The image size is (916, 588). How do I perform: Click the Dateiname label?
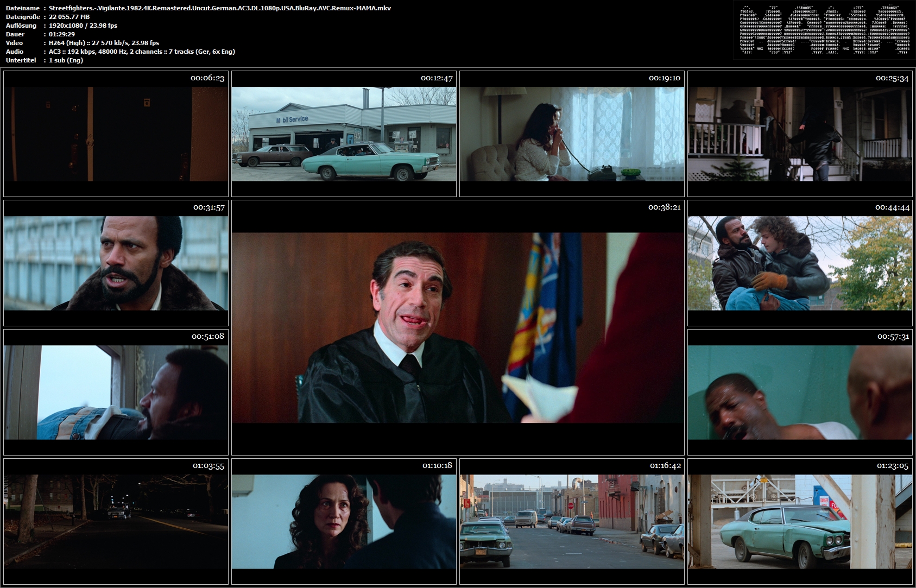(x=22, y=8)
